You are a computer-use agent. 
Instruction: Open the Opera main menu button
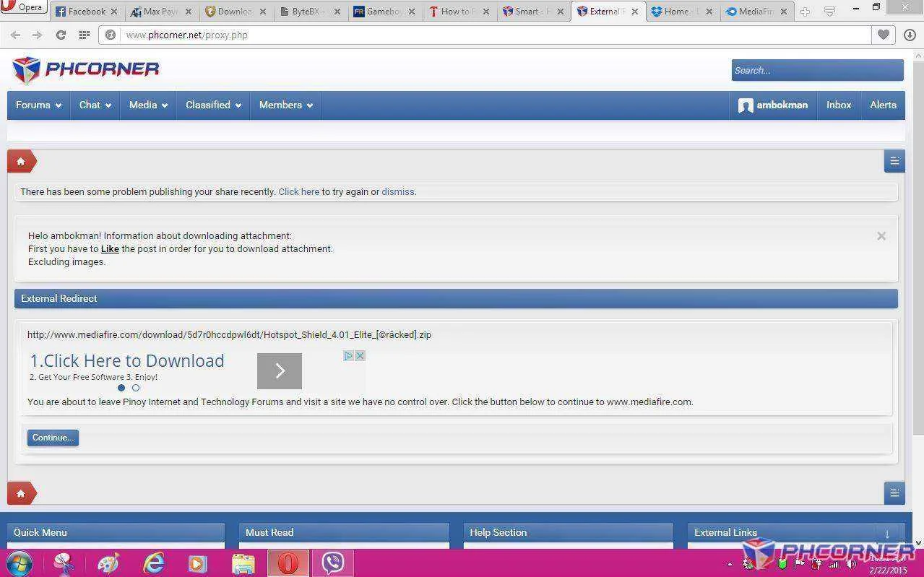[24, 8]
